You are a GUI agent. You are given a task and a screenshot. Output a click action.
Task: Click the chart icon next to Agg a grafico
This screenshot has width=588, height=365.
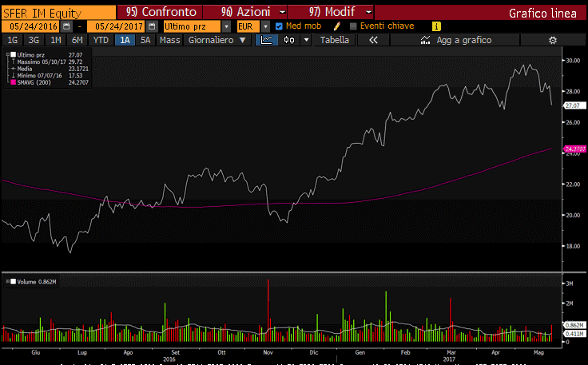click(425, 40)
